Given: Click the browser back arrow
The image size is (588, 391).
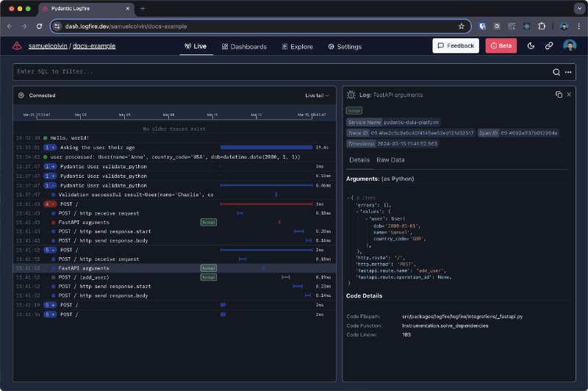Looking at the screenshot, I should click(x=10, y=26).
